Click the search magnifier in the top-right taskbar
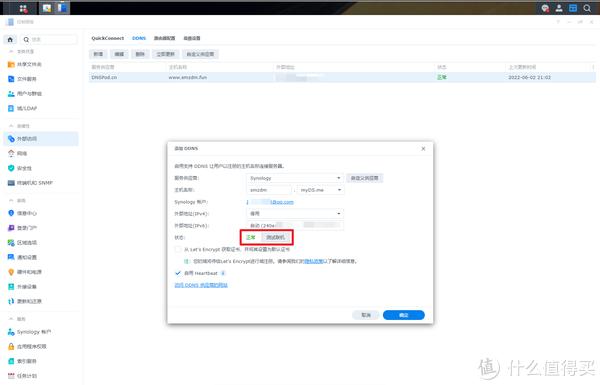Screen dimensions: 600x385 tap(587, 8)
